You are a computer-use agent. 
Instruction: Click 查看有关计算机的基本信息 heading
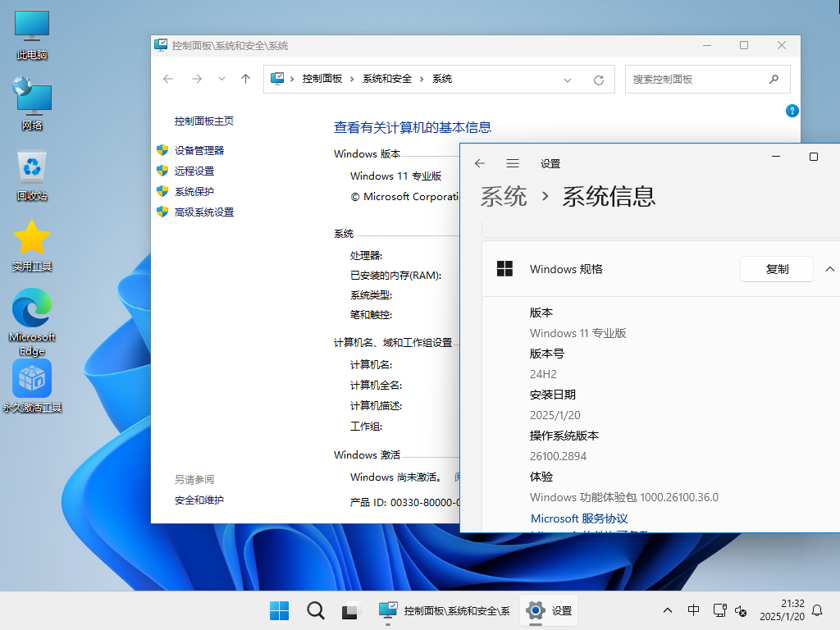coord(413,127)
